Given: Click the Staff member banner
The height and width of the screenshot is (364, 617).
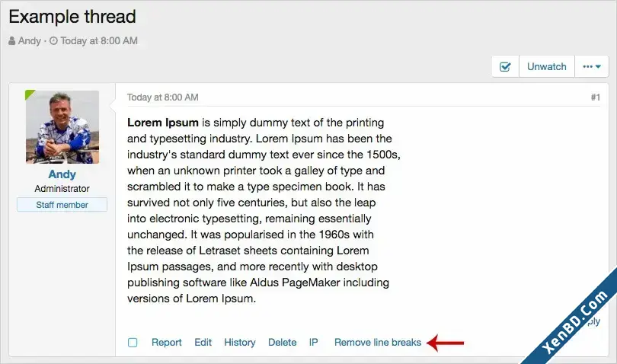Looking at the screenshot, I should [62, 205].
